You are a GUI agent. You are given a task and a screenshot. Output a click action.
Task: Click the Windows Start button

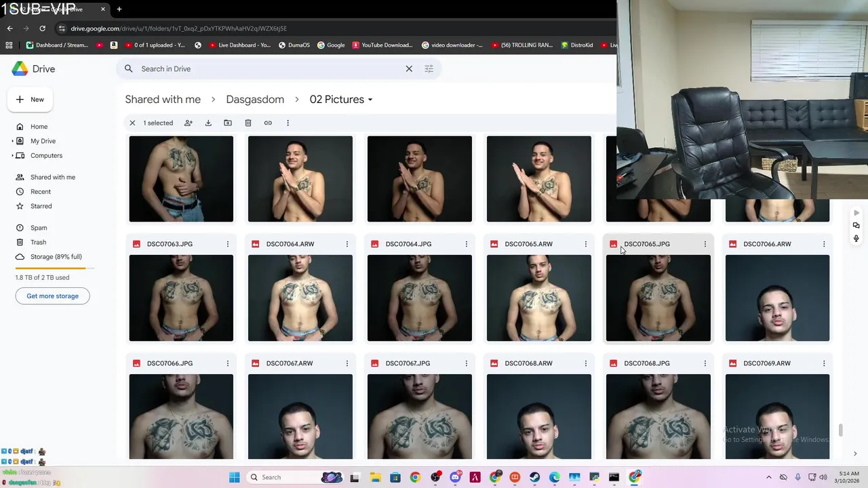(x=234, y=477)
